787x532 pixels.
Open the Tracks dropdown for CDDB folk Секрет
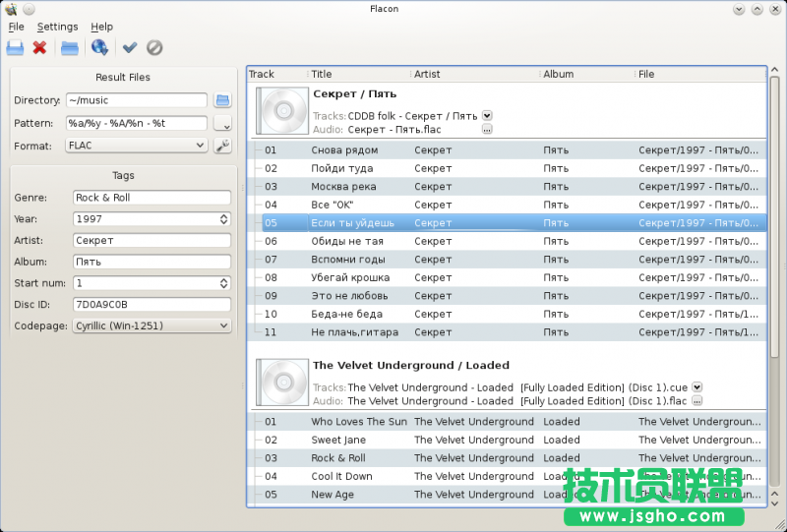click(487, 116)
